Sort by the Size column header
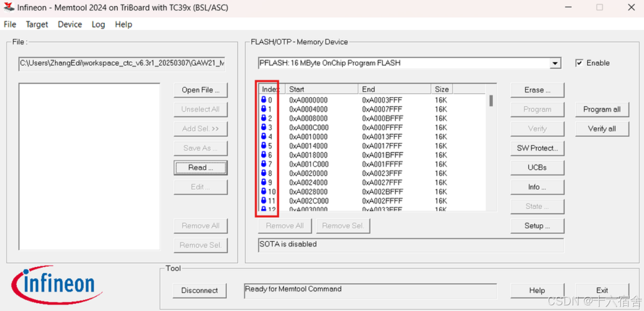Screen dimensions: 644x311 (x=442, y=89)
